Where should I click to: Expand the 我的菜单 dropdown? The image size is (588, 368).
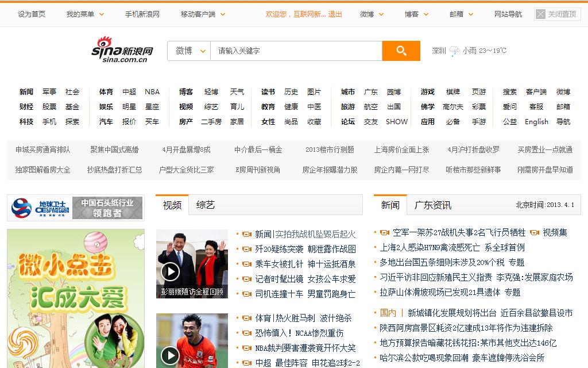(x=85, y=14)
